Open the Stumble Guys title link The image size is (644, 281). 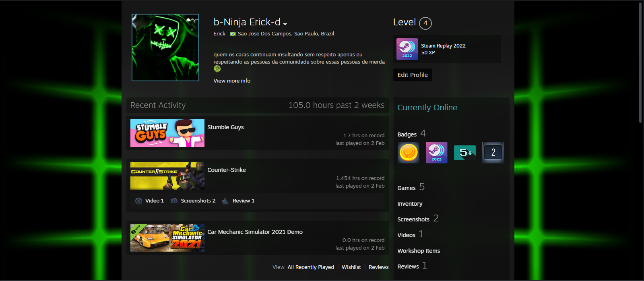[x=225, y=127]
